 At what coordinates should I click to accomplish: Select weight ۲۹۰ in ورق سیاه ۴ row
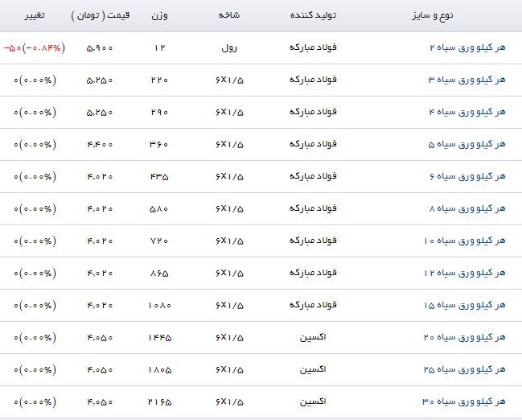click(x=159, y=113)
